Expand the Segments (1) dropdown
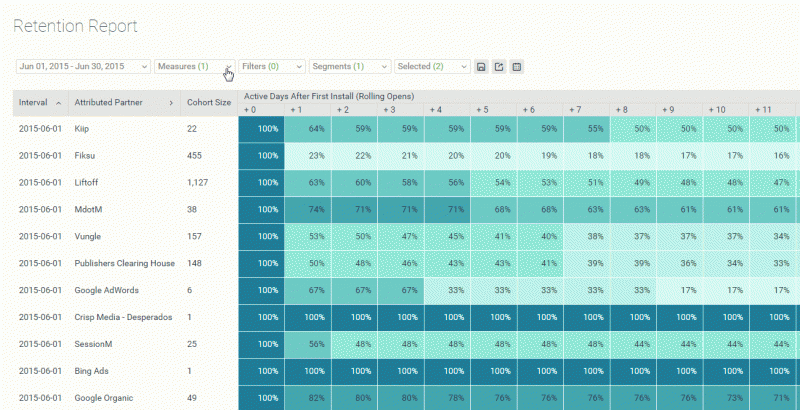This screenshot has height=410, width=800. point(349,67)
